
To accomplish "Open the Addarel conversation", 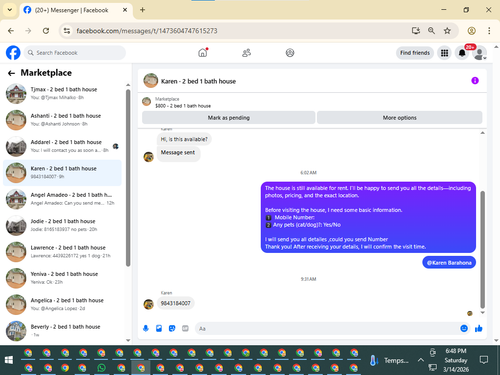I will click(63, 146).
